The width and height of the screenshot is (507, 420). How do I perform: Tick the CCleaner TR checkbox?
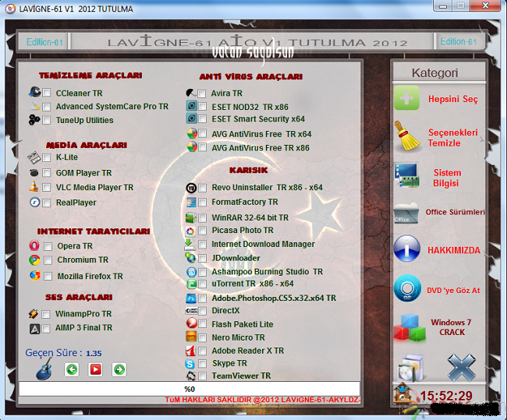(x=47, y=93)
